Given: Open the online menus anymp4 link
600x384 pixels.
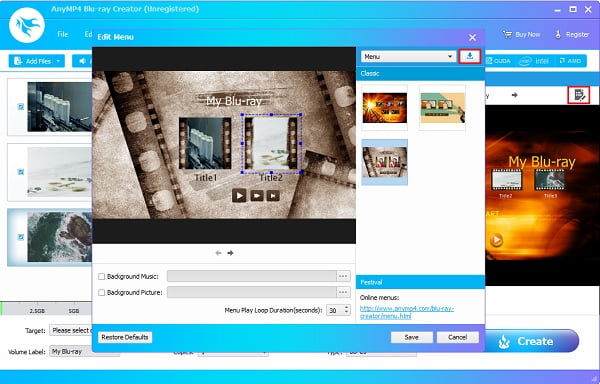Looking at the screenshot, I should [x=407, y=312].
